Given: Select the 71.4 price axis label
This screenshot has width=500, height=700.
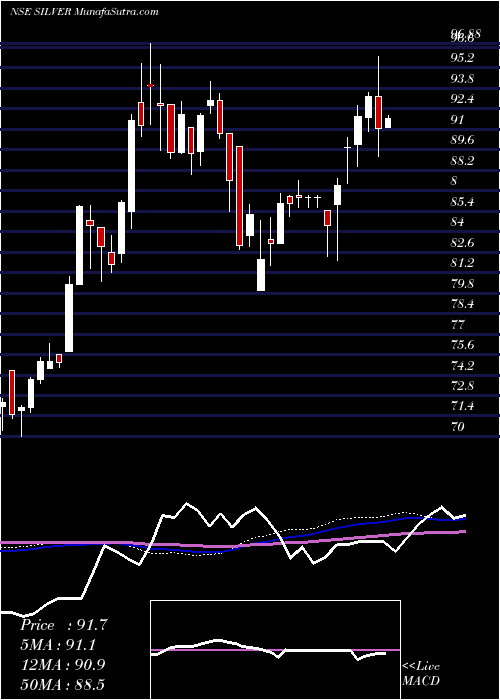Looking at the screenshot, I should [x=462, y=406].
